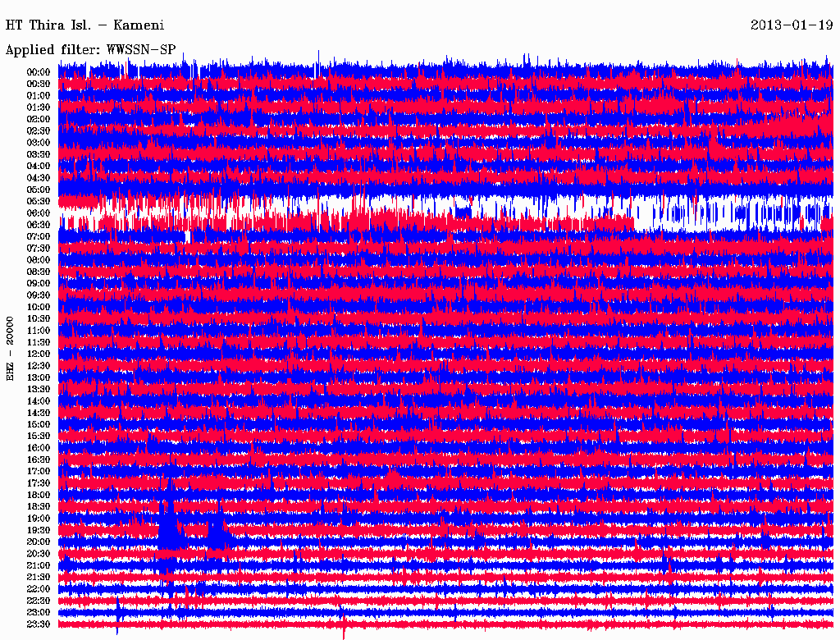This screenshot has width=840, height=640.
Task: Click the 07:00 time label
Action: click(x=39, y=236)
